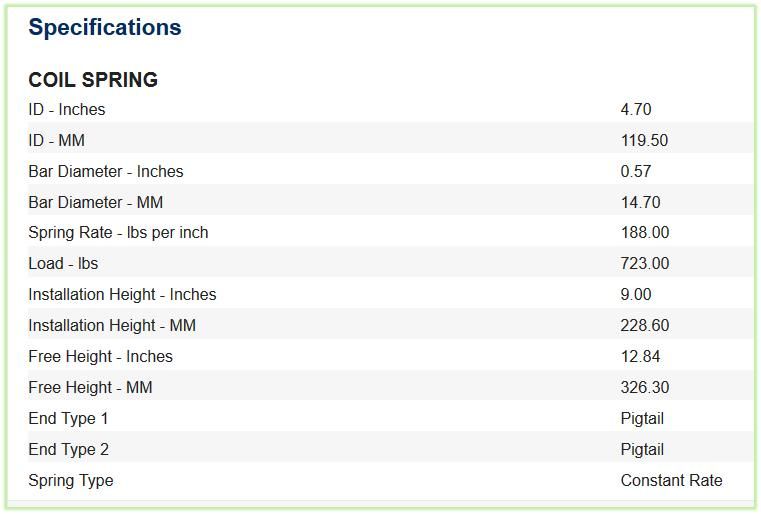Select the 188.00 spring rate value
The image size is (761, 514).
645,233
